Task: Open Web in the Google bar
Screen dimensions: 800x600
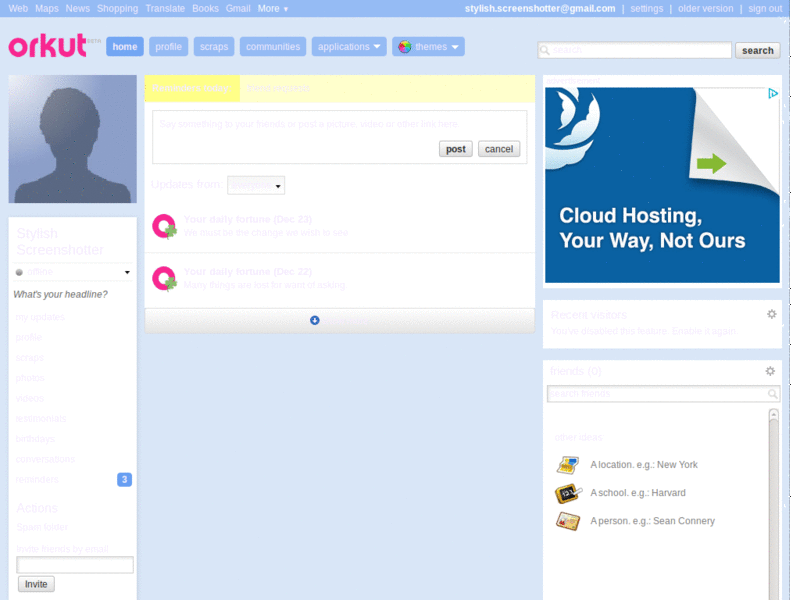Action: tap(18, 9)
